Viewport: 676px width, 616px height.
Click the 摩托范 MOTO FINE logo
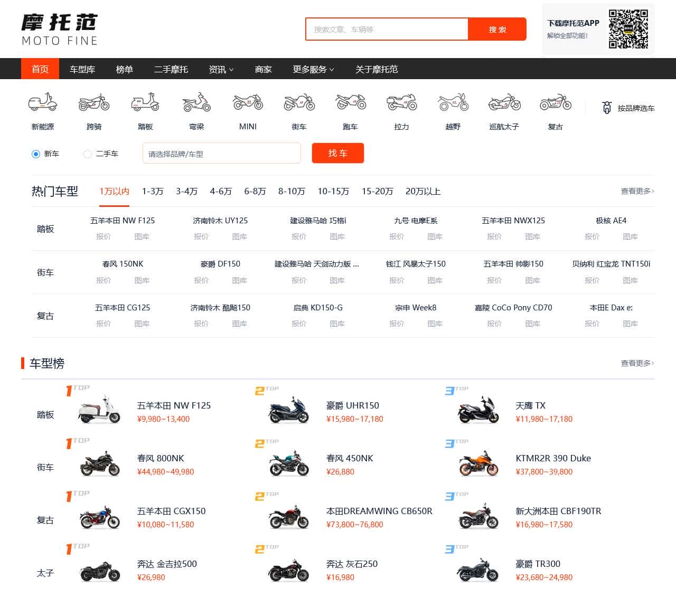click(x=60, y=30)
